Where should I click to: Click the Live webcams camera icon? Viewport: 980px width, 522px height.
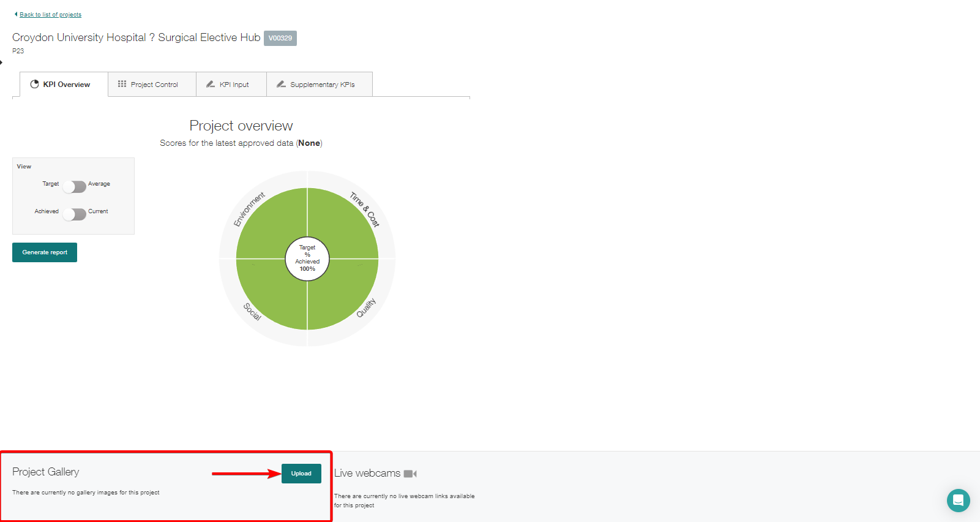[x=410, y=474]
